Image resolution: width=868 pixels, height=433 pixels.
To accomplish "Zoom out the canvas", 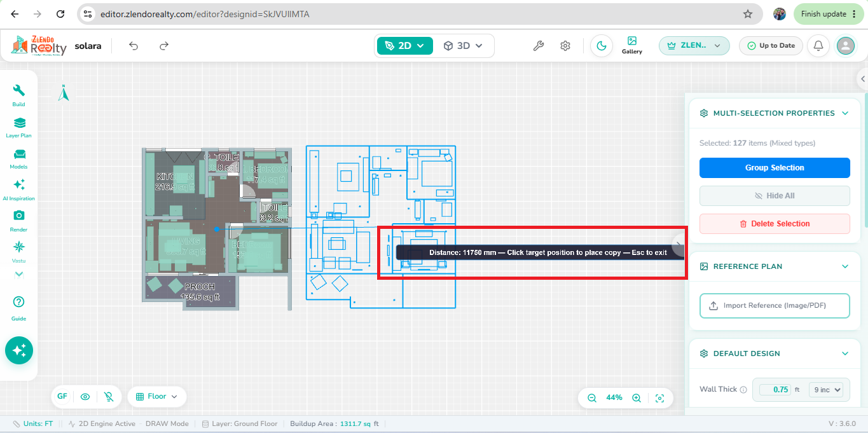I will coord(592,397).
